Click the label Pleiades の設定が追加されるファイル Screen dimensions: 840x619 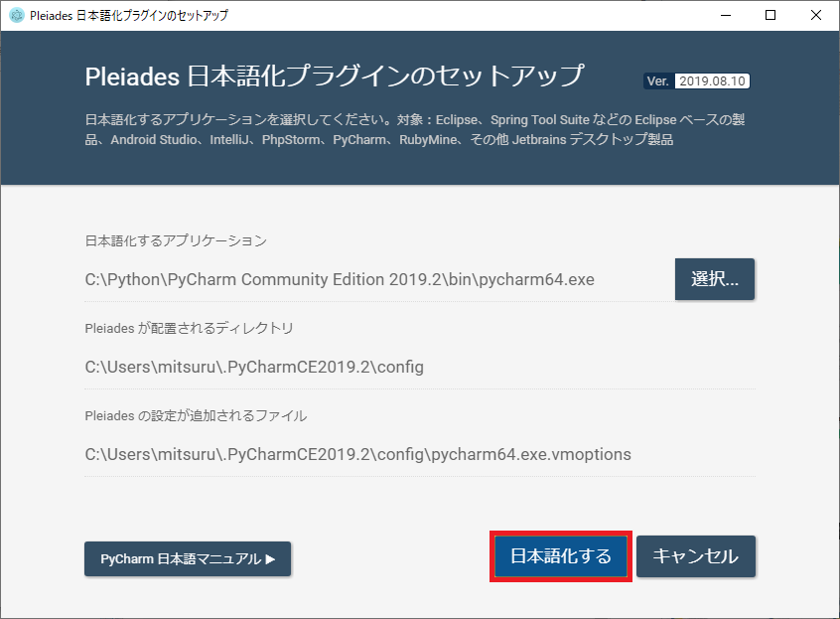tap(196, 416)
